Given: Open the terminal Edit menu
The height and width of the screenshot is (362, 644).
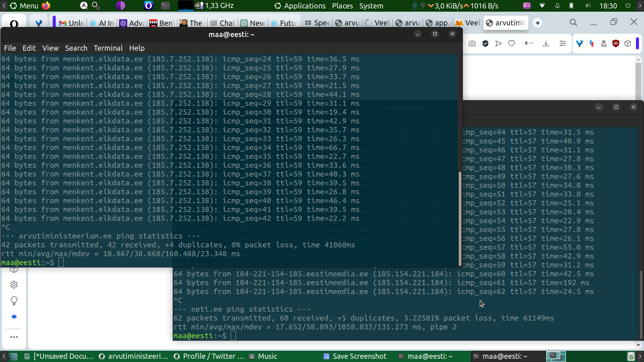Looking at the screenshot, I should click(29, 48).
